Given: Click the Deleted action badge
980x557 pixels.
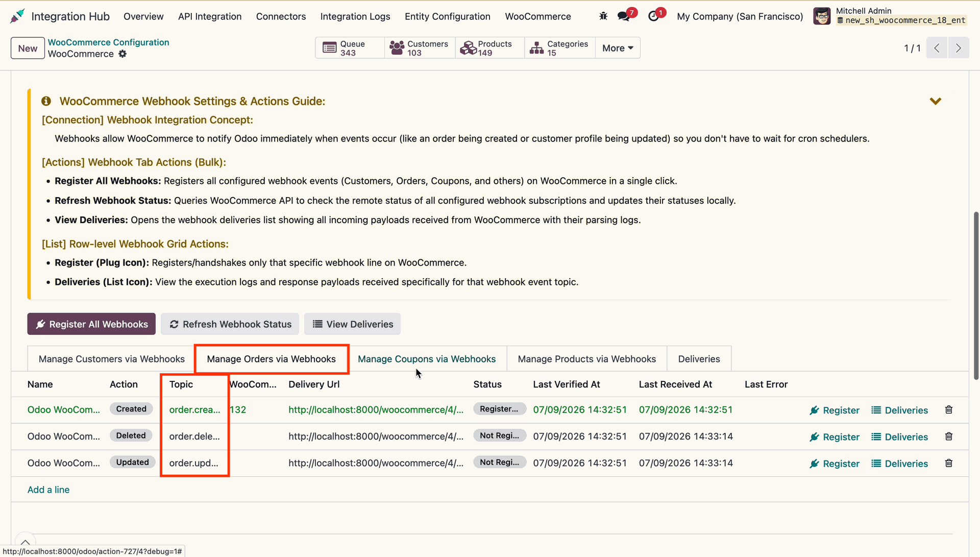Looking at the screenshot, I should (131, 435).
